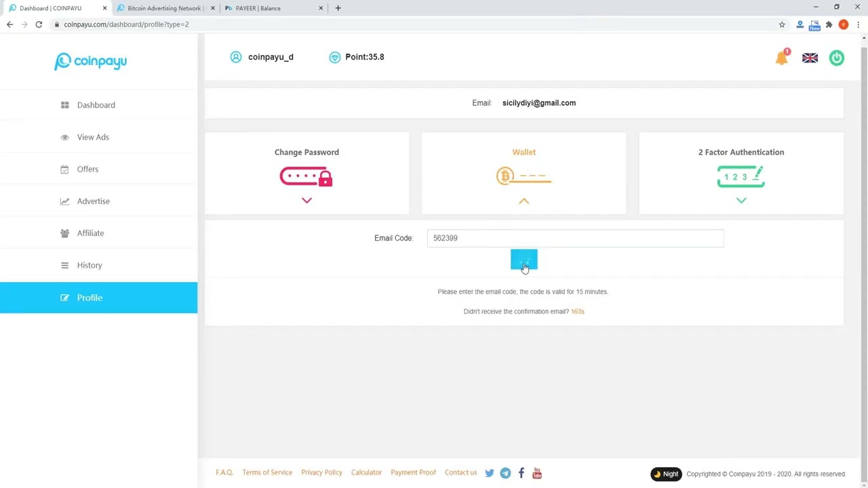This screenshot has width=868, height=488.
Task: Click the browser forward arrow
Action: (x=24, y=24)
